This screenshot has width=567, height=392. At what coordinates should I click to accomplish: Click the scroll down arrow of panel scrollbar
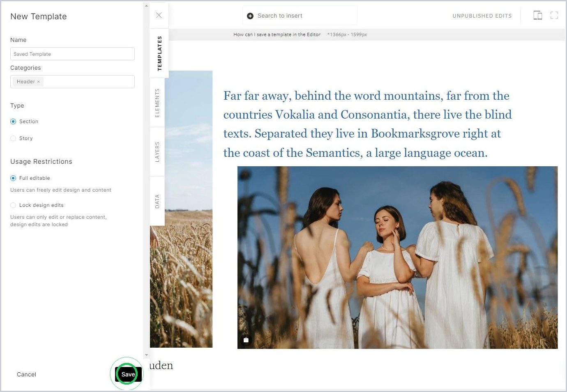coord(146,355)
